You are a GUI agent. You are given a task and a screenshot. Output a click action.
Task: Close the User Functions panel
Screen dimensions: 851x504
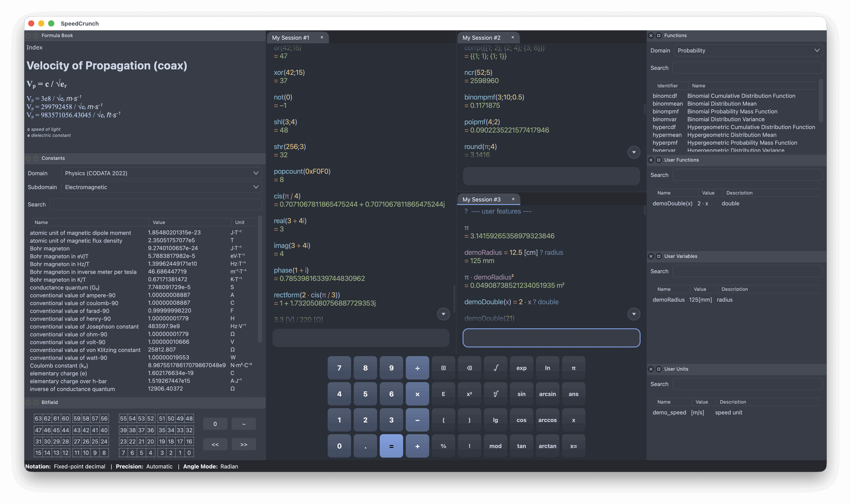coord(651,160)
